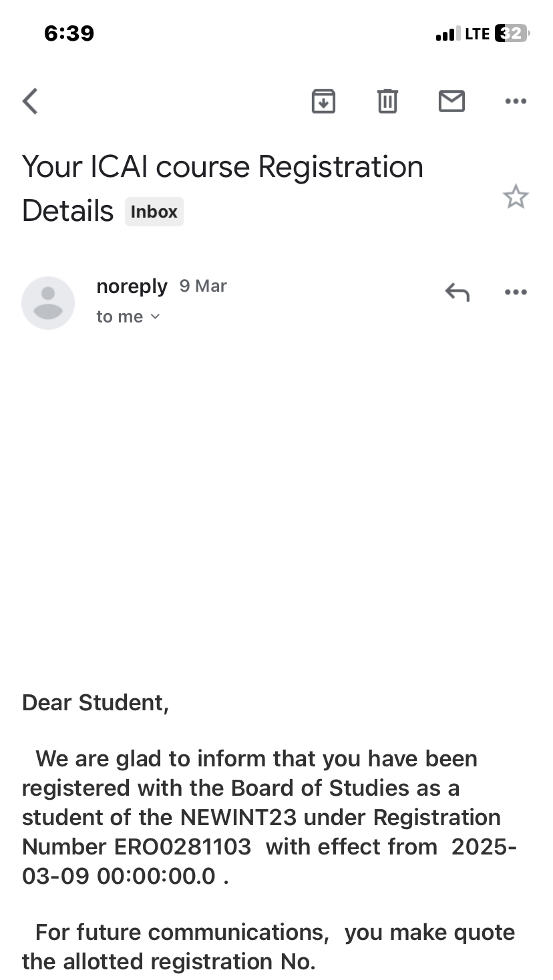Tap the battery indicator in status bar
The height and width of the screenshot is (980, 553).
tap(512, 33)
